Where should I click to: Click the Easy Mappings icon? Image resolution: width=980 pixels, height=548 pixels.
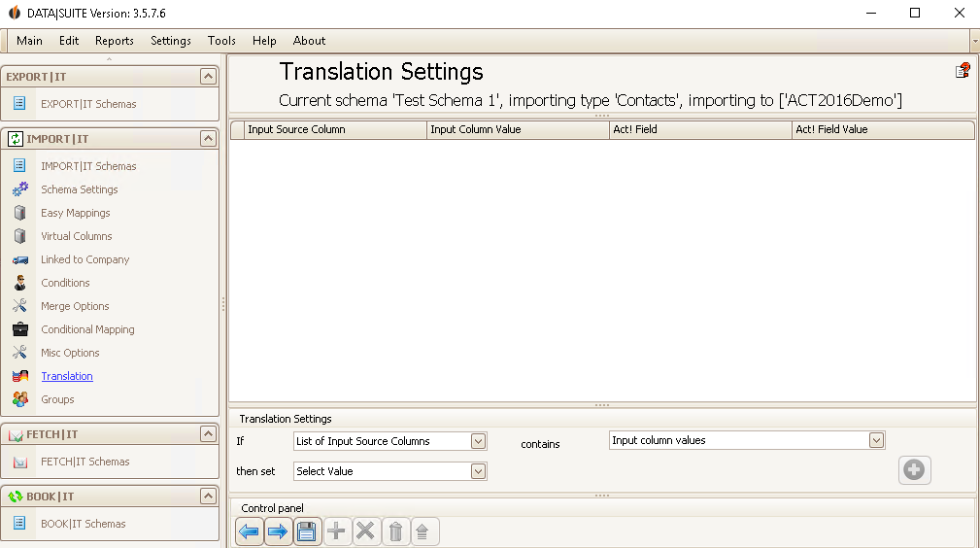click(20, 213)
